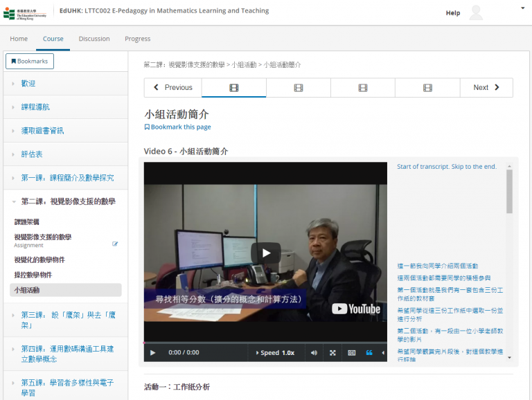The image size is (532, 400).
Task: Expand the 獲取證書資訊 section
Action: pos(66,131)
